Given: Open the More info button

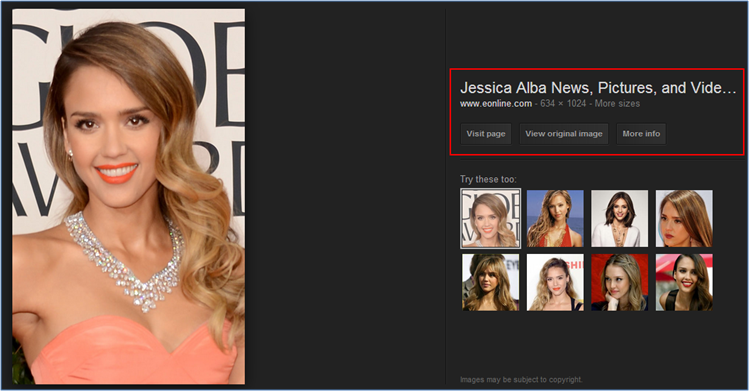Looking at the screenshot, I should tap(641, 134).
